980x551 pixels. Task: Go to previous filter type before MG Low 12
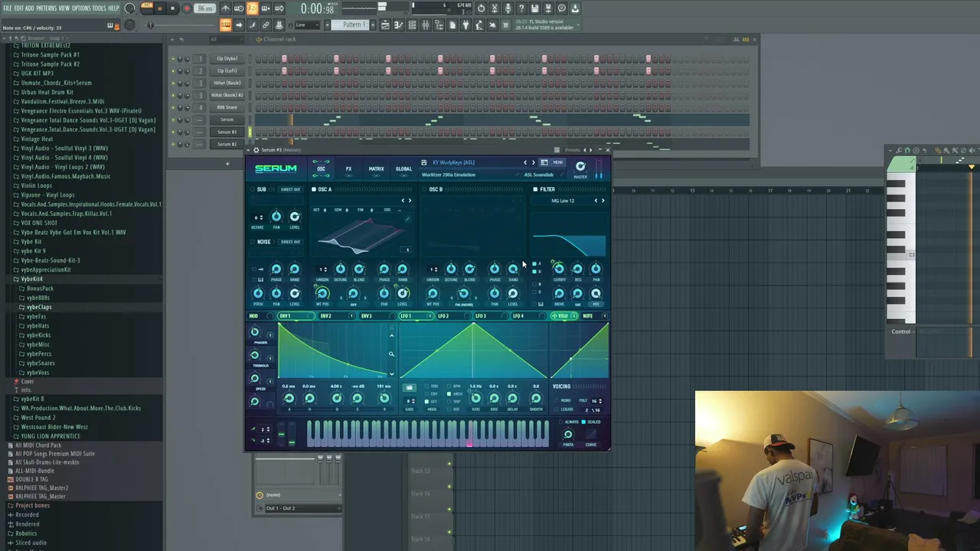[x=596, y=201]
